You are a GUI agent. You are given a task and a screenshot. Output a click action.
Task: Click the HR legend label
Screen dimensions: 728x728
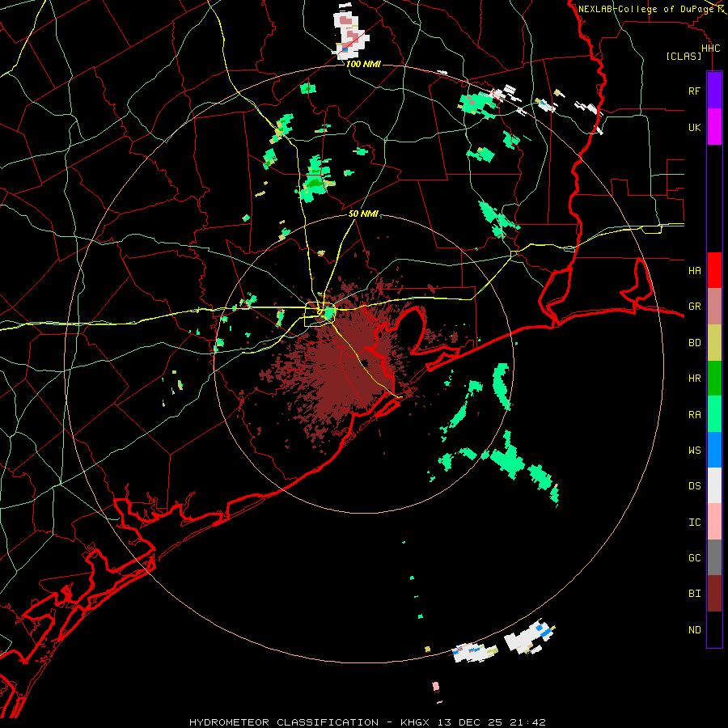point(694,379)
